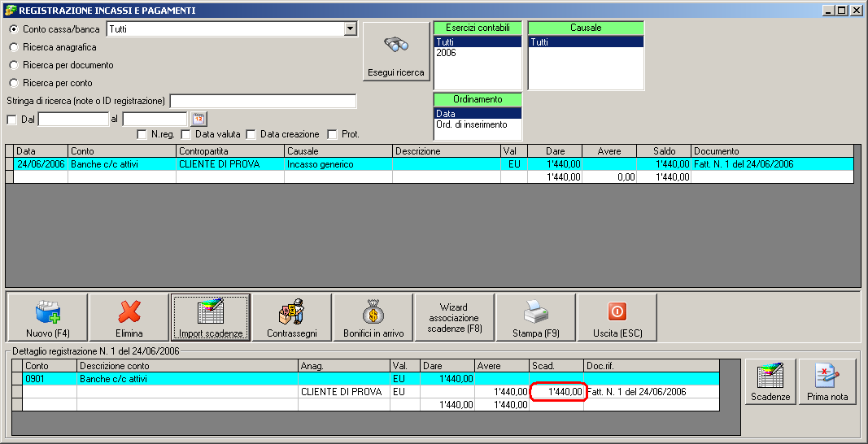Screen dimensions: 868x444
Task: Open Bonifici in arrivo
Action: pos(373,317)
